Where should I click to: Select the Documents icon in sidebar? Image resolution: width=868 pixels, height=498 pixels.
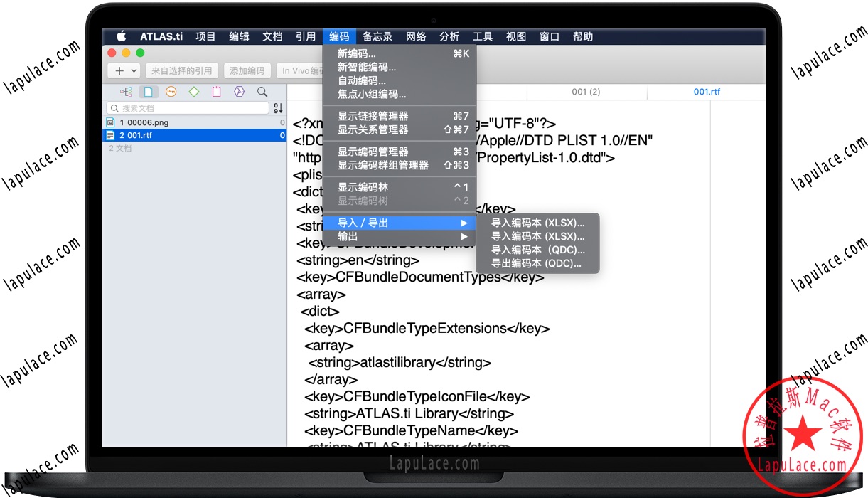tap(149, 92)
